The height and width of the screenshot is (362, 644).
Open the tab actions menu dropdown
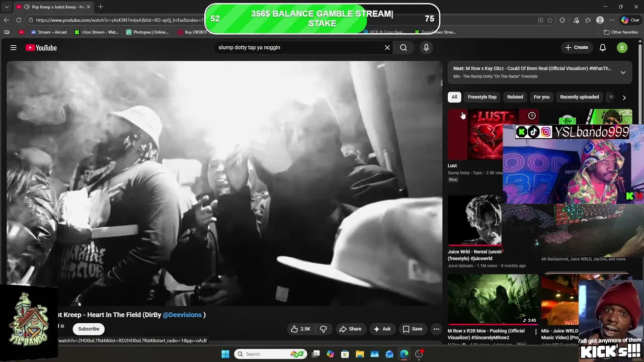[x=6, y=7]
